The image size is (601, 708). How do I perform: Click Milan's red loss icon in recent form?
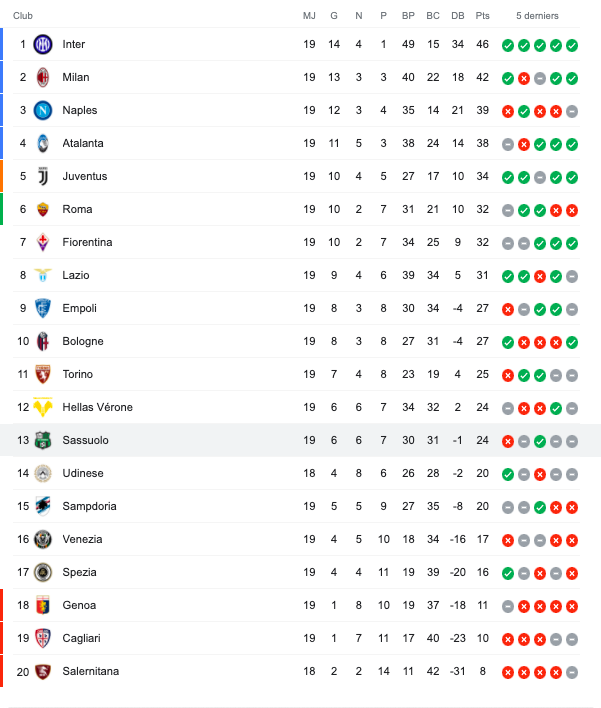[x=524, y=78]
